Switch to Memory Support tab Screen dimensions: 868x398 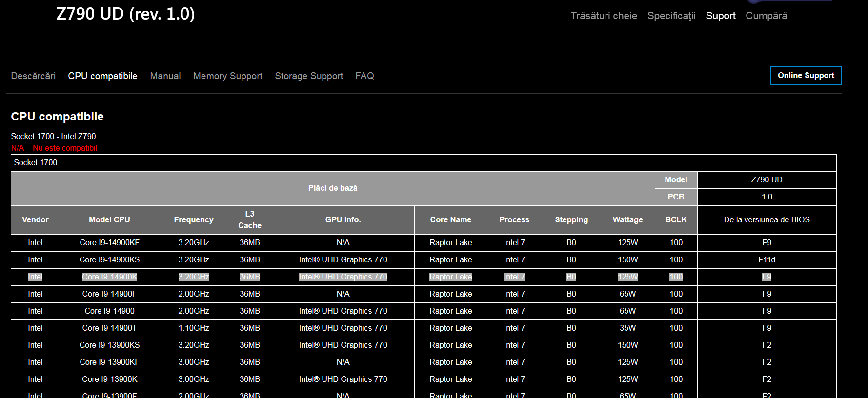(228, 76)
